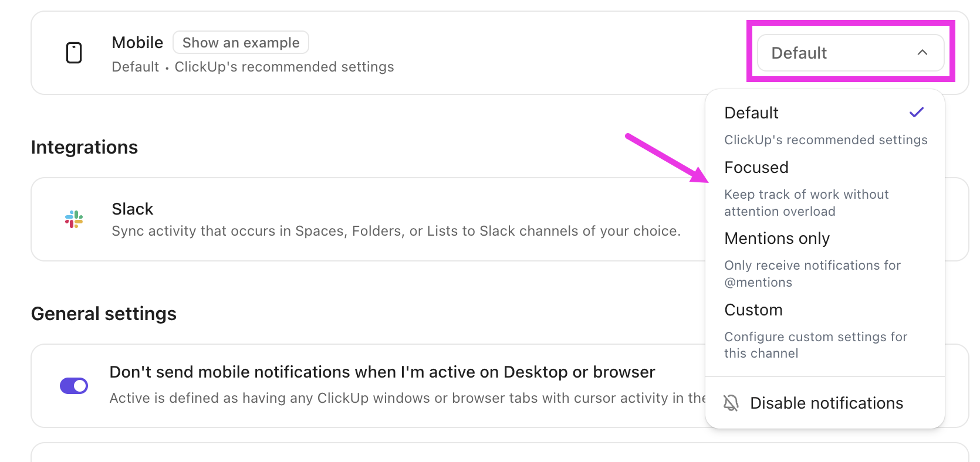
Task: Click the General settings section heading
Action: [104, 314]
